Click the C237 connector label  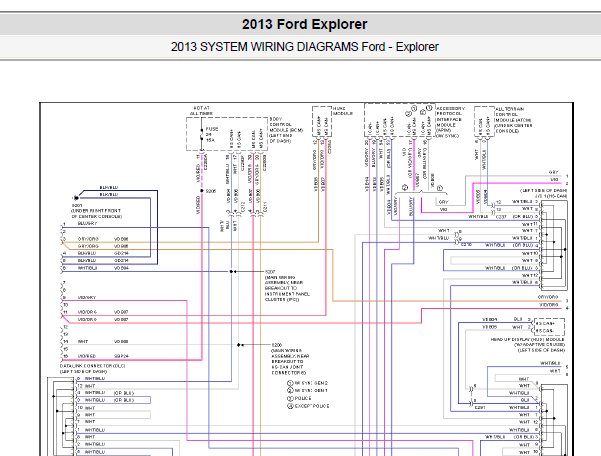(501, 217)
